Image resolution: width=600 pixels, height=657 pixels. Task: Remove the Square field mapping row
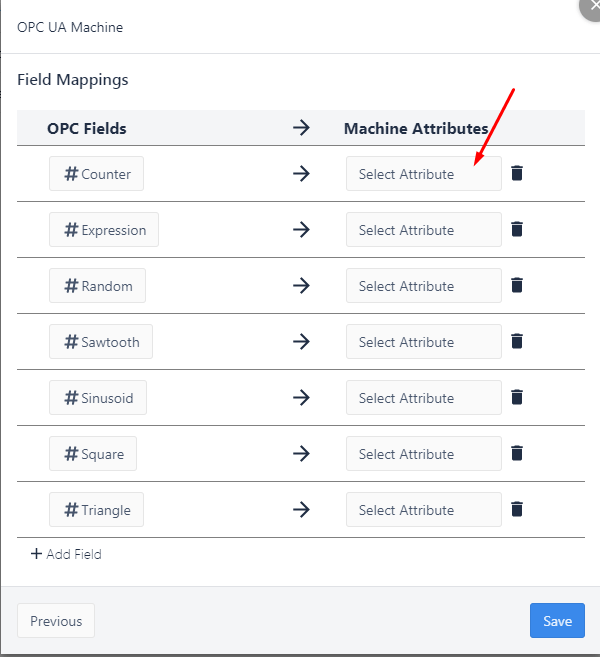click(517, 453)
